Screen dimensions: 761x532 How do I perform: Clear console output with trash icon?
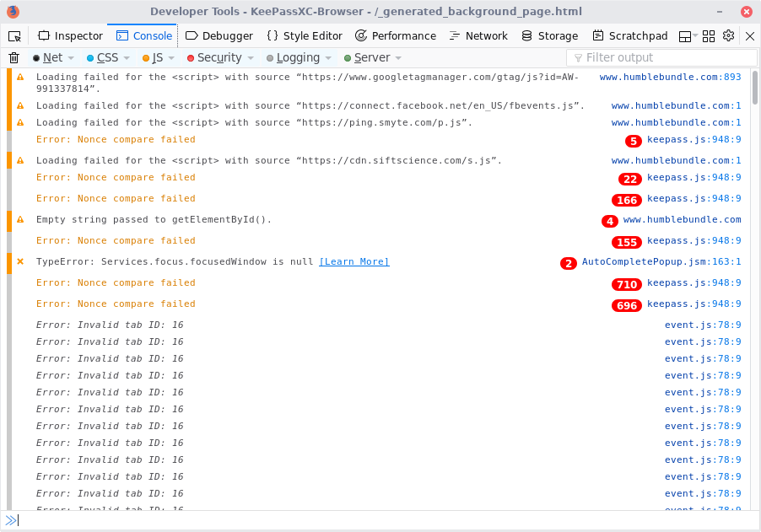point(14,57)
